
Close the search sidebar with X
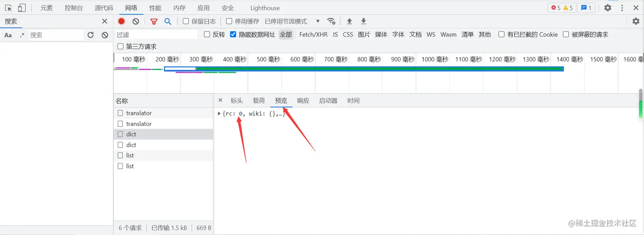(105, 21)
